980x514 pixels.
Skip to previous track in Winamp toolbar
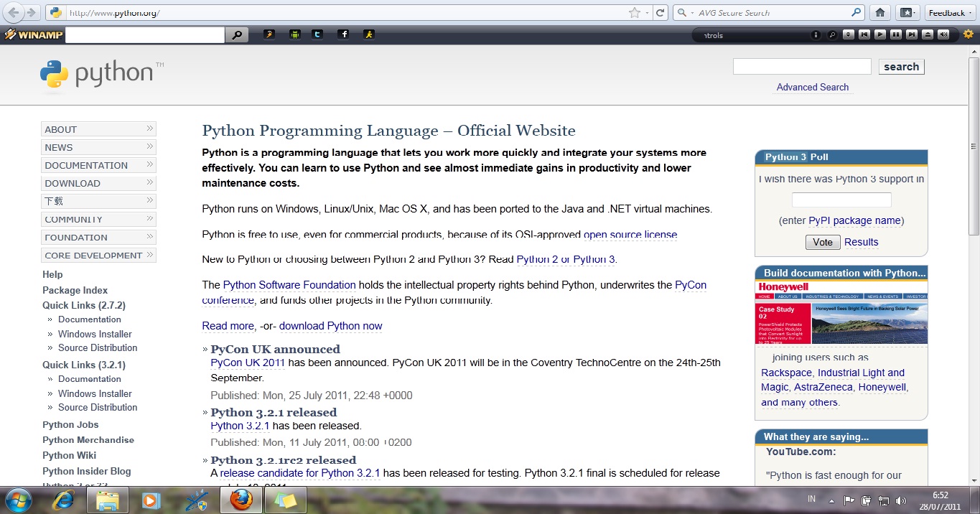coord(864,34)
